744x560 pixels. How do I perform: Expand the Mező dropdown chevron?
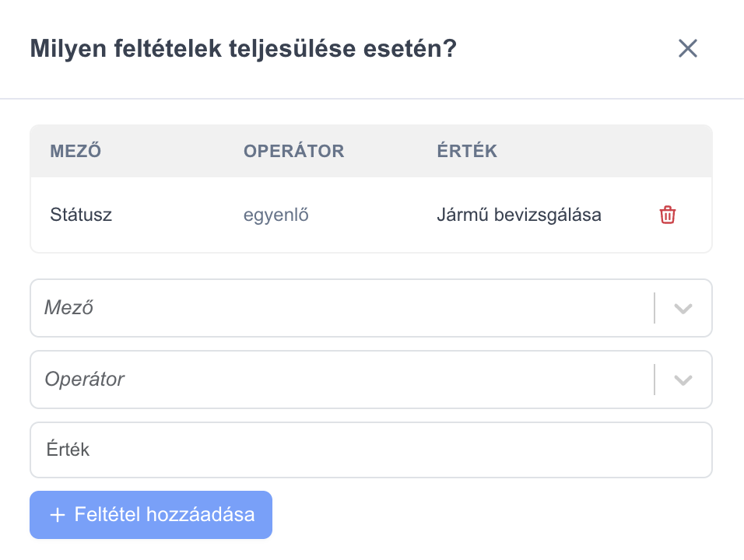click(683, 309)
